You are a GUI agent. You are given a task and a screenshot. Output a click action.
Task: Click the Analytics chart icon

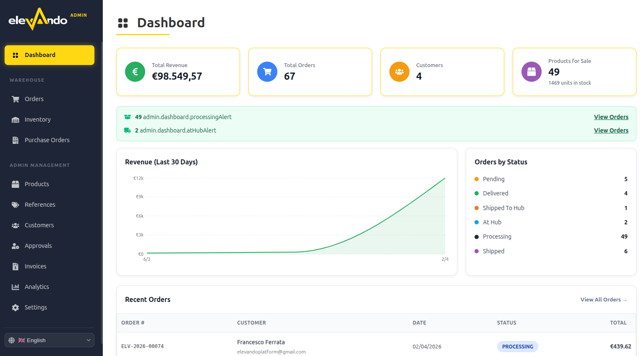(16, 287)
